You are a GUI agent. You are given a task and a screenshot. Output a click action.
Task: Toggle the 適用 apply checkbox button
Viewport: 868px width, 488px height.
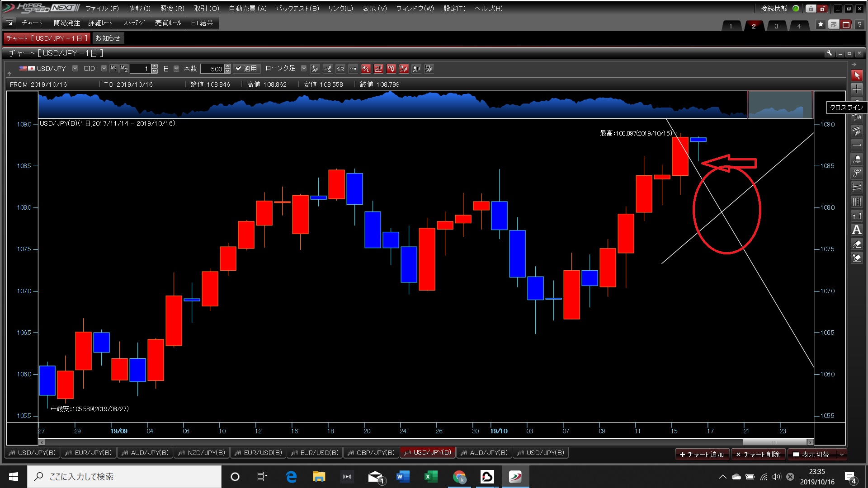click(246, 69)
